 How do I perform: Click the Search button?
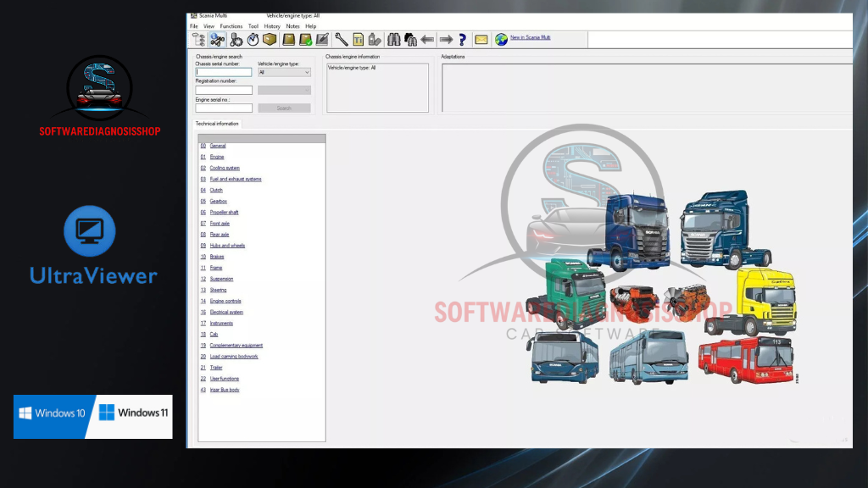(x=283, y=108)
